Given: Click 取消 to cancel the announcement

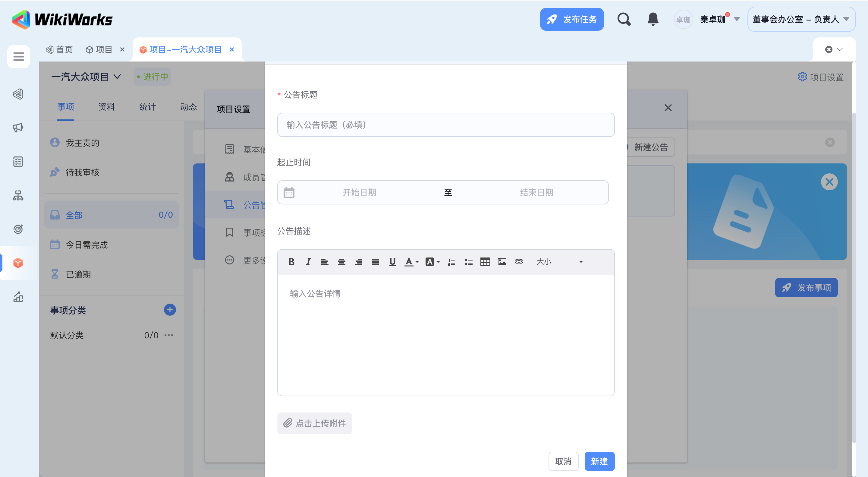Looking at the screenshot, I should point(563,461).
